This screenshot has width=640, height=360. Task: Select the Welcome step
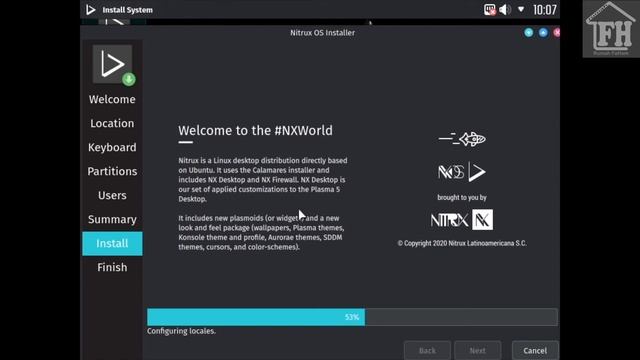point(112,100)
